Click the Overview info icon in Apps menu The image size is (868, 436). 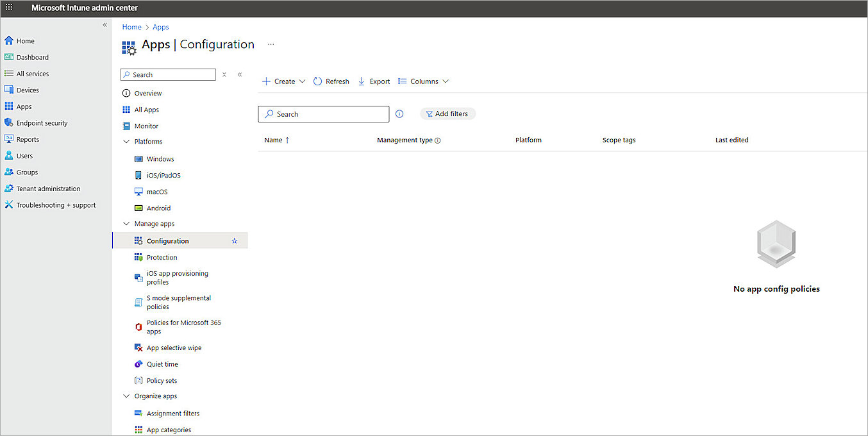[x=126, y=93]
